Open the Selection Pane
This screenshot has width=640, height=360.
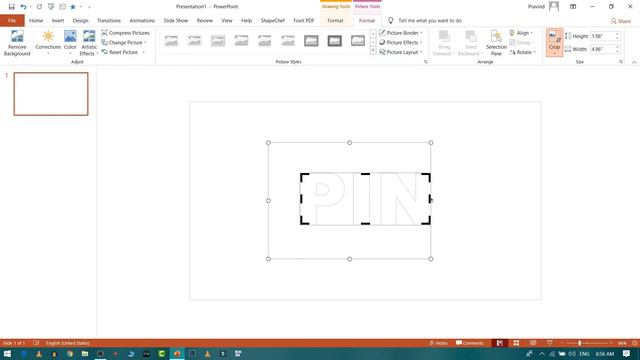(496, 43)
